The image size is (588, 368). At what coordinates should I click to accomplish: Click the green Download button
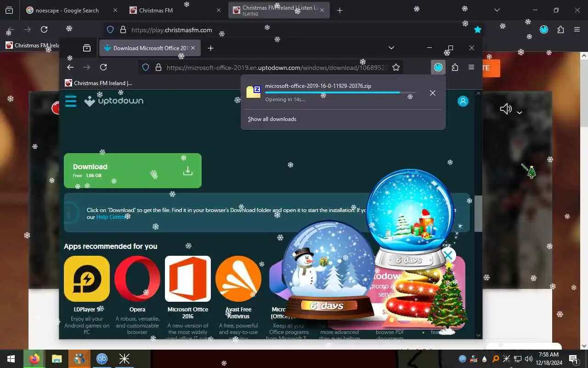(133, 171)
